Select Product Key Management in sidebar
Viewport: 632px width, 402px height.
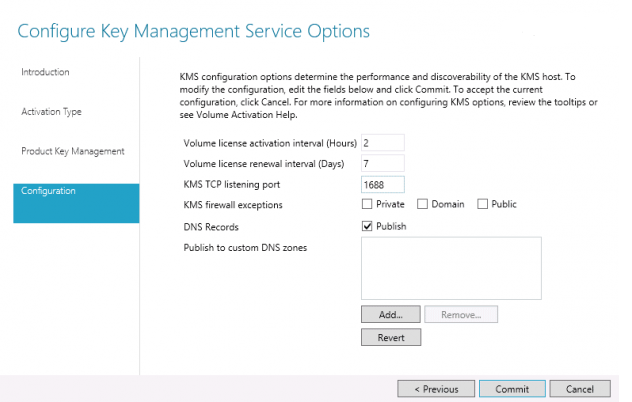(x=73, y=151)
